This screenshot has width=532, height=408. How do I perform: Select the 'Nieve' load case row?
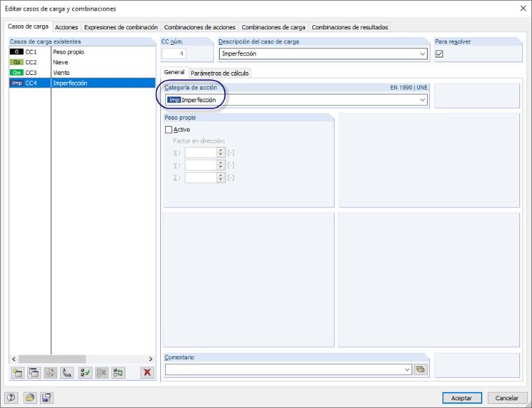(x=82, y=62)
